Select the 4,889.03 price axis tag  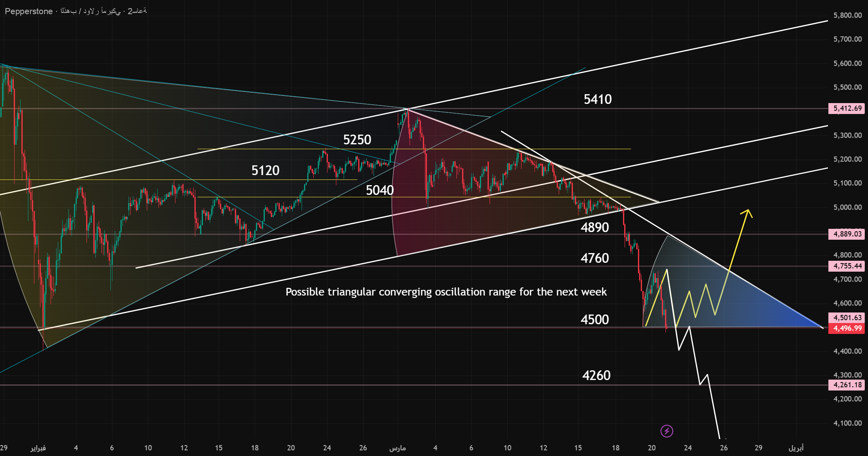[847, 234]
